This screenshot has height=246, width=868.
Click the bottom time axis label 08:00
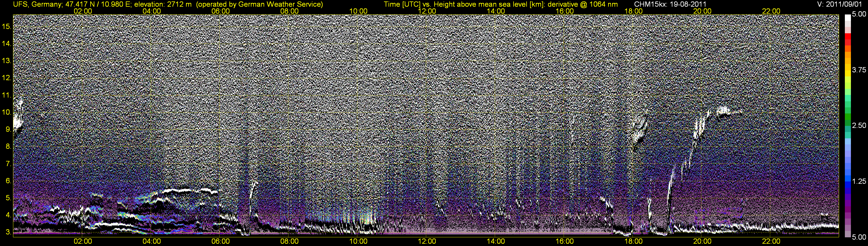coord(289,241)
